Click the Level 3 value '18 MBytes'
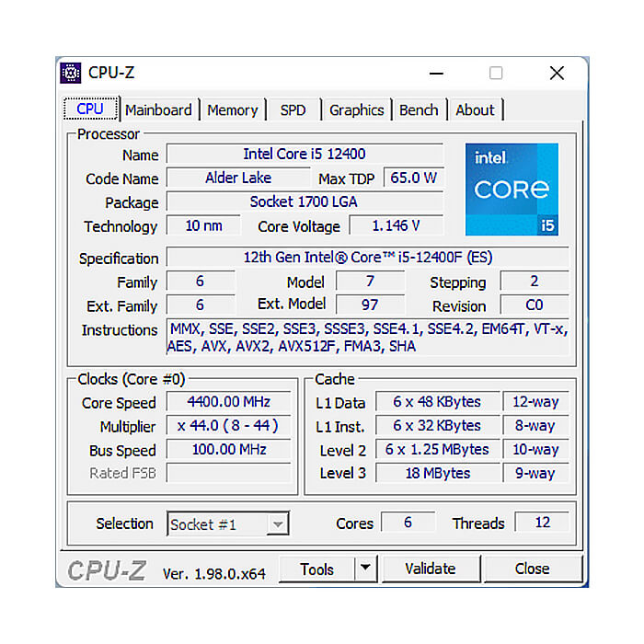The image size is (644, 644). pos(437,473)
